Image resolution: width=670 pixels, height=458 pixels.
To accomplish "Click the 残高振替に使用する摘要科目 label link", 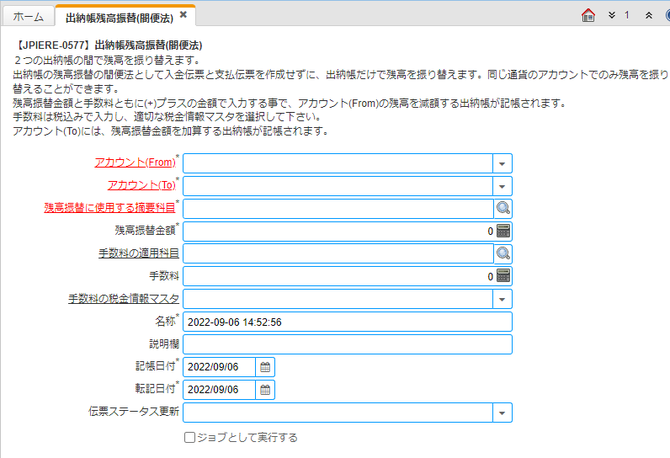I will 110,208.
